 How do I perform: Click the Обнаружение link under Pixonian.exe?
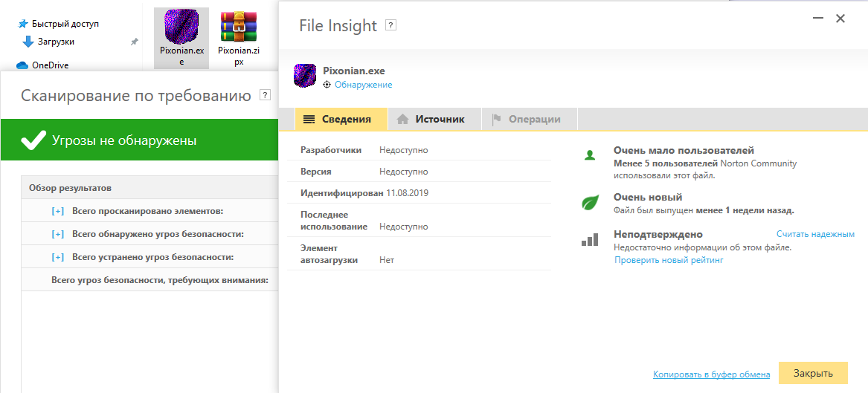[363, 85]
